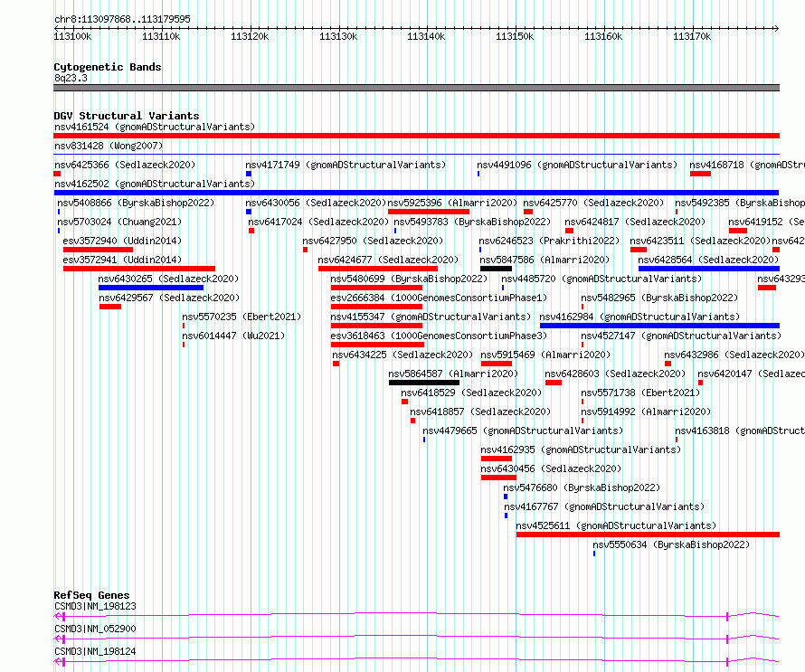This screenshot has width=805, height=672.
Task: Select nsv6430056 (Sedlazeck2020) label
Action: (316, 203)
